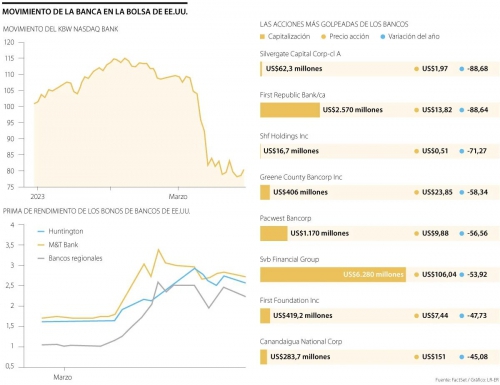Click Svb Financial price dot US$106,04
This screenshot has height=385, width=500.
pyautogui.click(x=416, y=275)
